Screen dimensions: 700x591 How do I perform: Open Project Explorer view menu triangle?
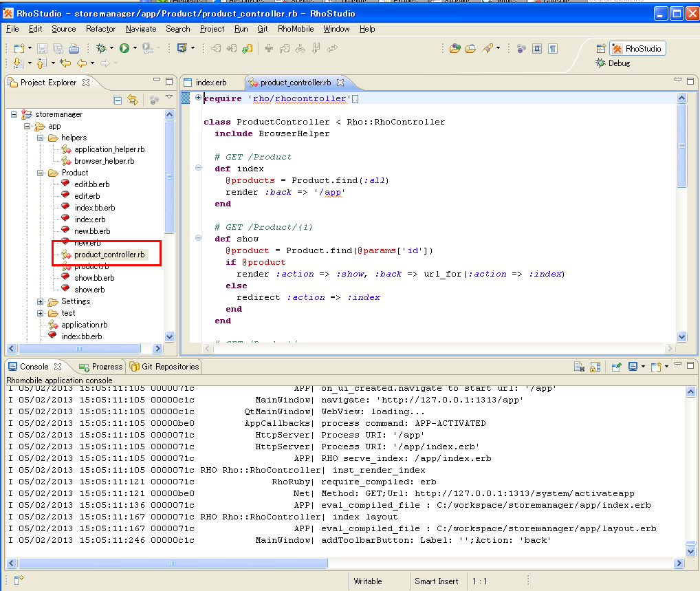pyautogui.click(x=169, y=96)
